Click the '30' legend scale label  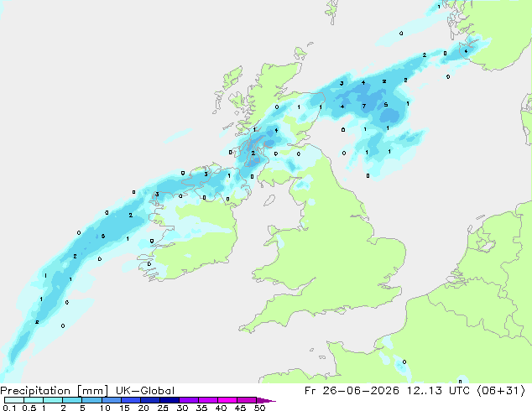[182, 408]
